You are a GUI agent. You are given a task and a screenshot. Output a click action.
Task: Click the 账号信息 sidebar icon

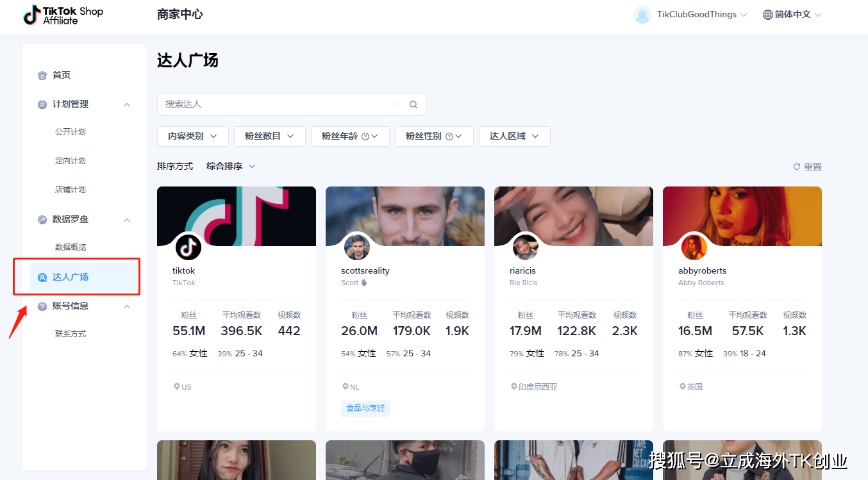pyautogui.click(x=42, y=306)
